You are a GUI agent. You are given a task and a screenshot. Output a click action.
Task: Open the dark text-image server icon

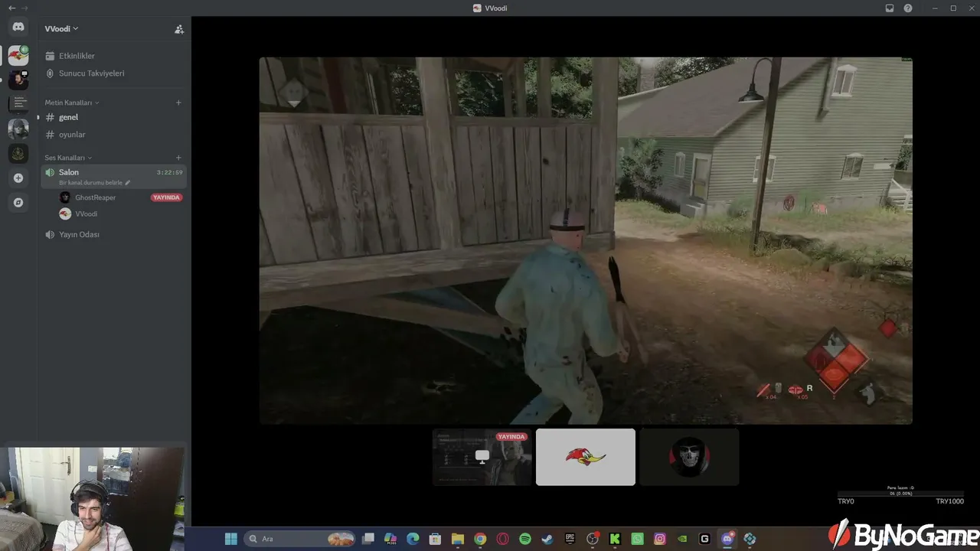(18, 104)
